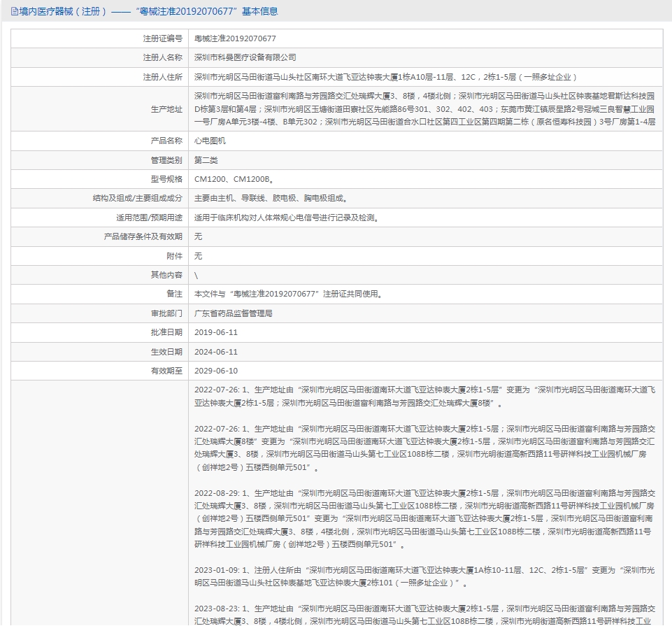
Task: Click the 其他内容 label
Action: [166, 275]
